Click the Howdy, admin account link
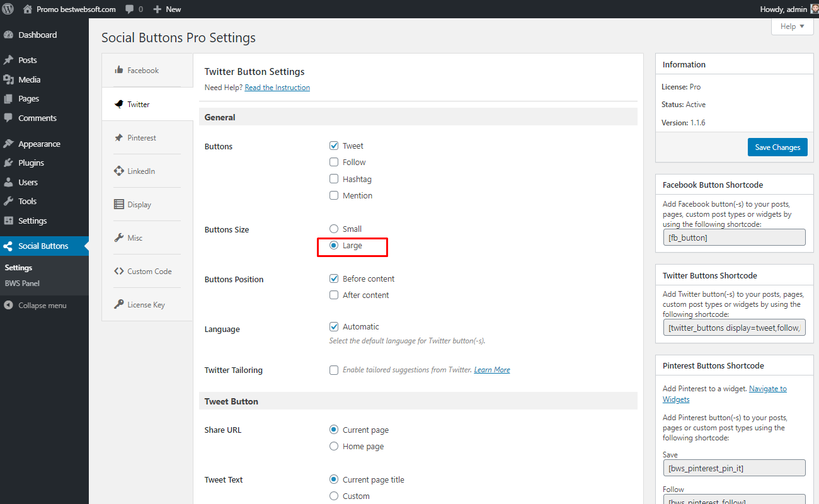 [x=784, y=9]
